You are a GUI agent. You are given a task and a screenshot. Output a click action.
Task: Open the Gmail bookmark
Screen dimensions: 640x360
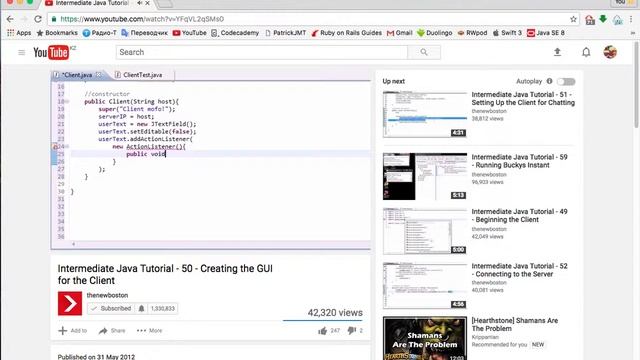click(400, 33)
